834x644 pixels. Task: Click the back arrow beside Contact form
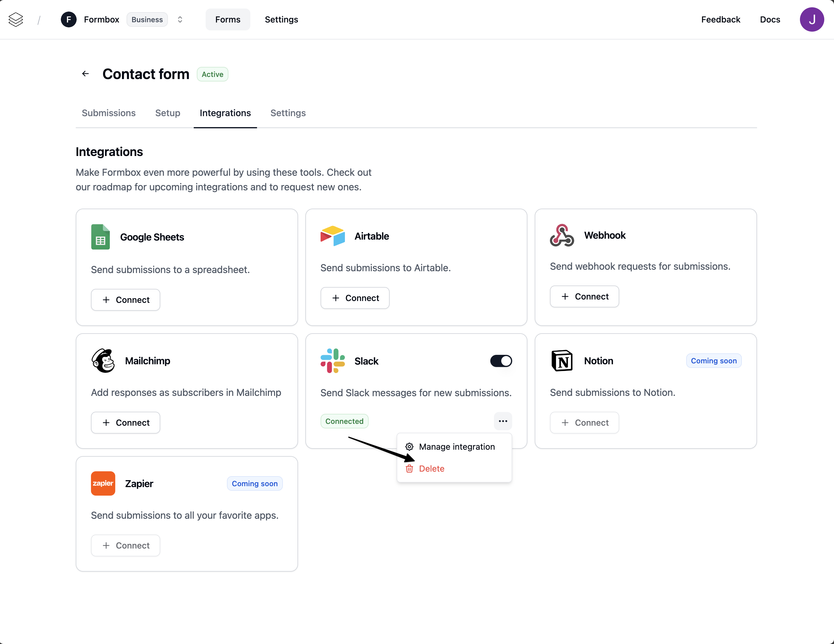(x=85, y=74)
